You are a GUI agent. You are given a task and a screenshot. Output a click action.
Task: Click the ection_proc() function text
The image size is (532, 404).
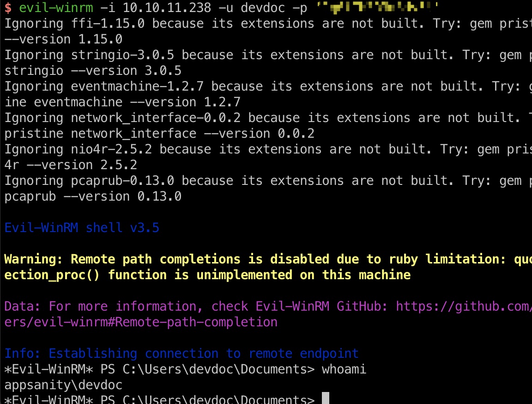[52, 275]
